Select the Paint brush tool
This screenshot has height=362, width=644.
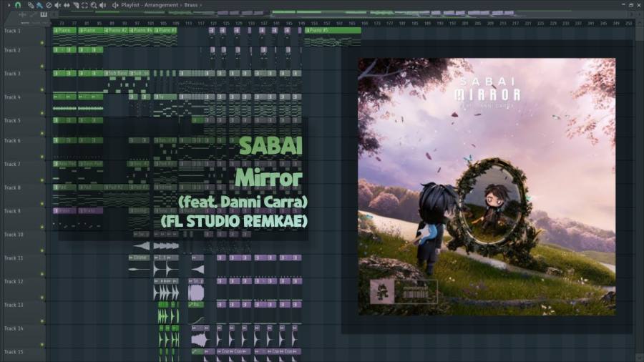(x=39, y=5)
